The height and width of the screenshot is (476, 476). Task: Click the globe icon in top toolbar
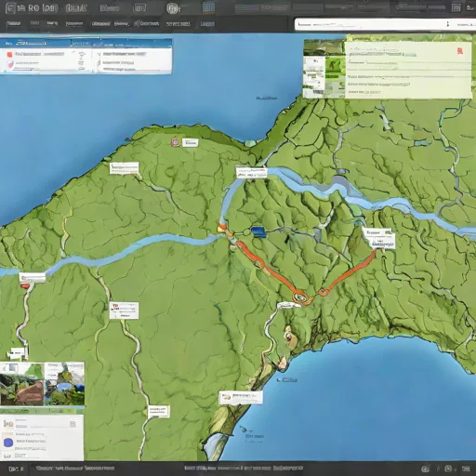[173, 8]
